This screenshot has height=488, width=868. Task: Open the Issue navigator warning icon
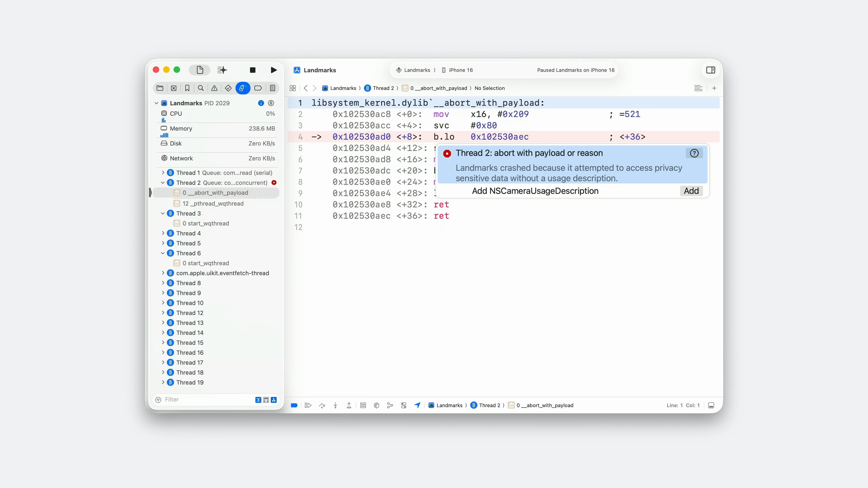(214, 88)
